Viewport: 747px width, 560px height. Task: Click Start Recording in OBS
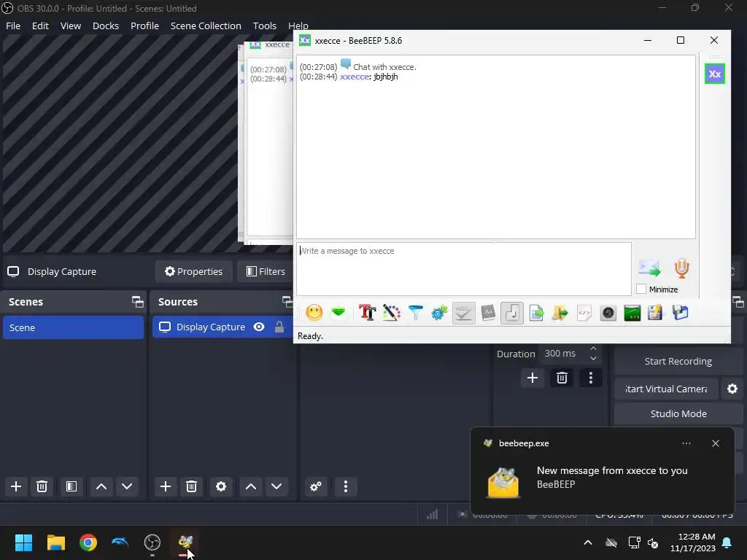678,362
